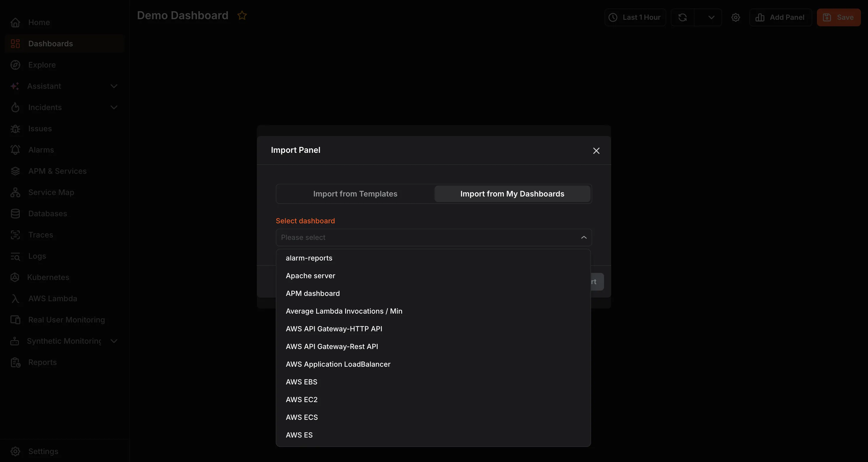Expand the Assistant submenu chevron
The height and width of the screenshot is (462, 868).
tap(114, 86)
